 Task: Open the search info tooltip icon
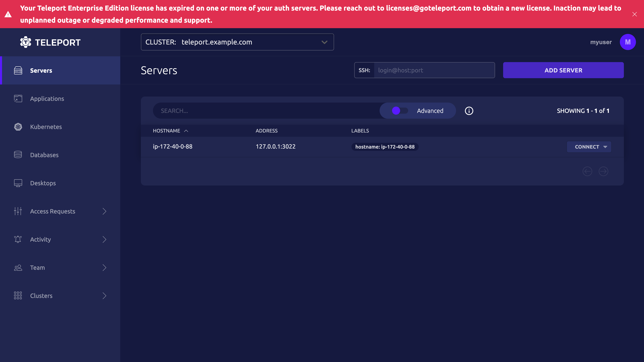click(469, 111)
